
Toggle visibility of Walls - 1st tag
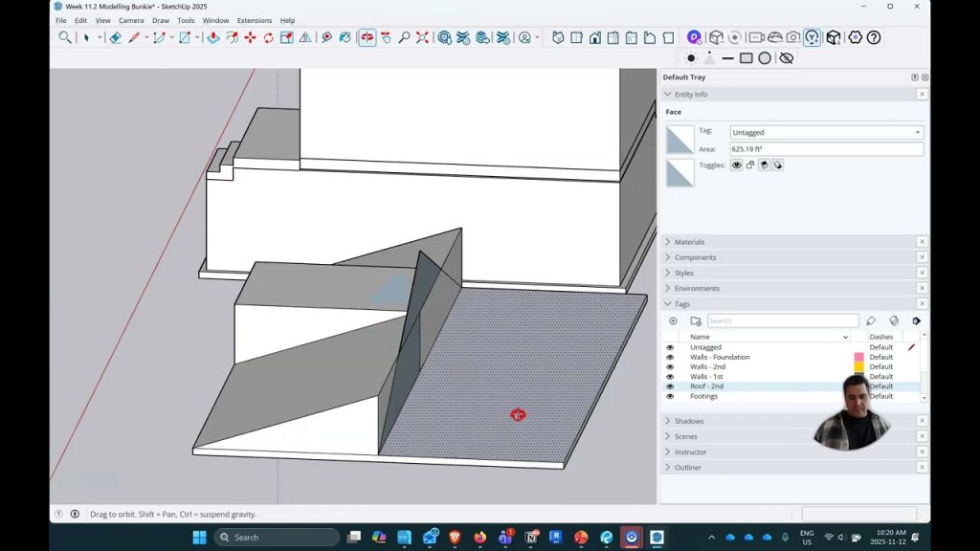(x=670, y=377)
